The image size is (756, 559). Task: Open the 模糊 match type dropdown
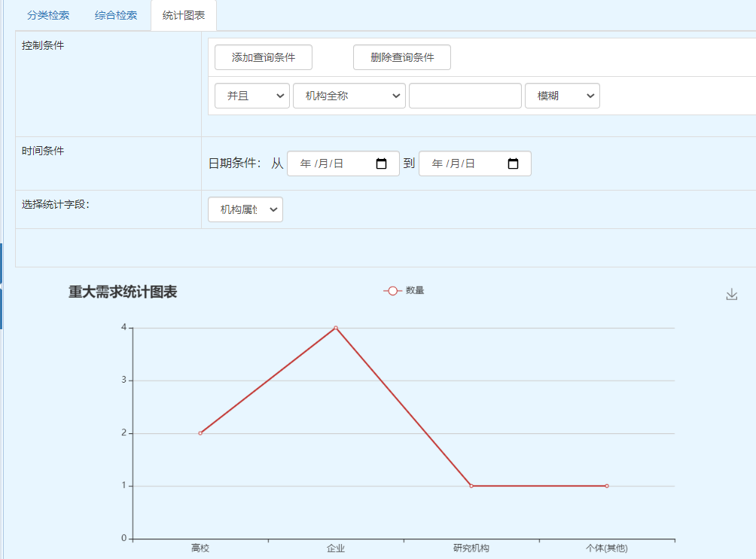tap(562, 96)
